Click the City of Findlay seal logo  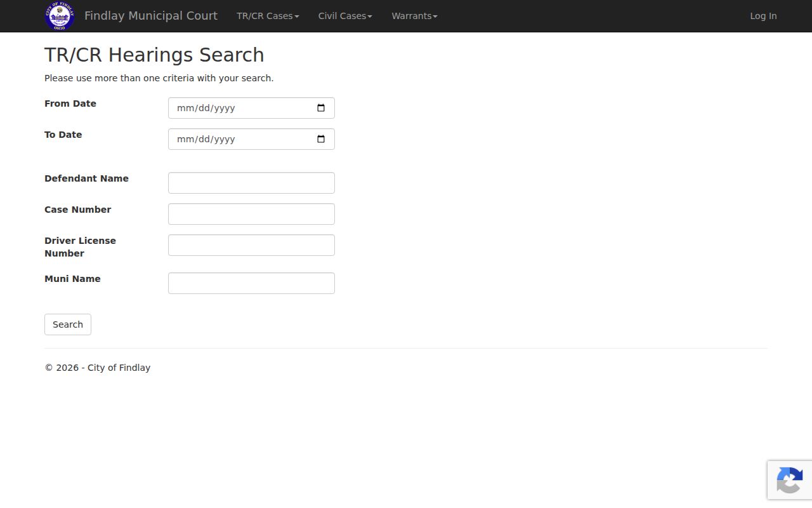point(60,16)
